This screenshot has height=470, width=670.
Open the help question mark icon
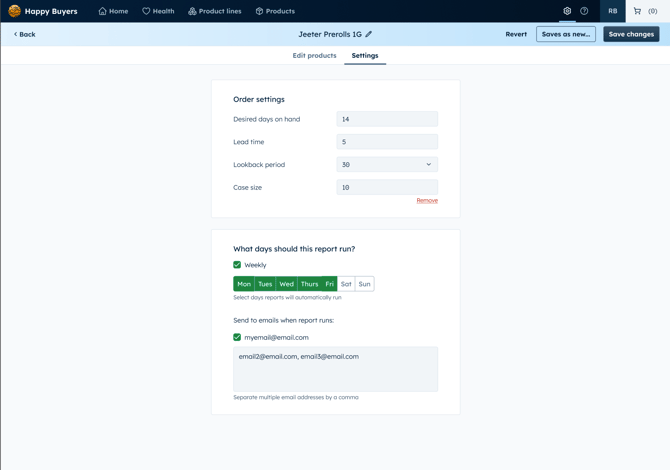click(584, 11)
